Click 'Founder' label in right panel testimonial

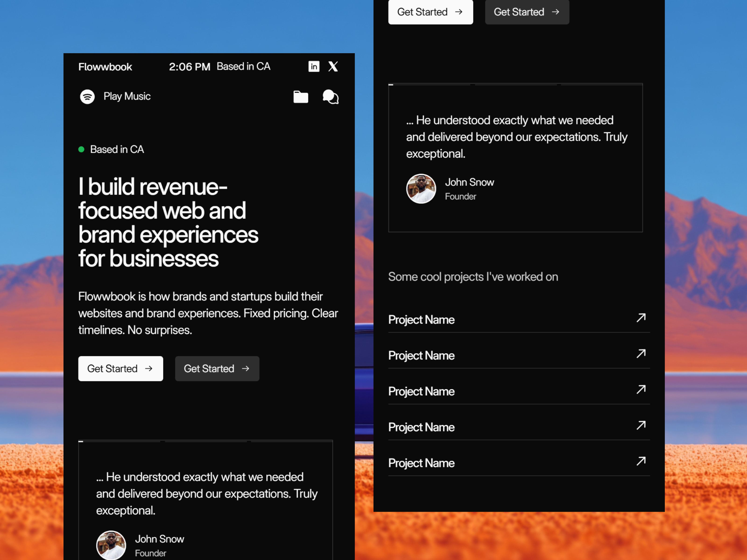[x=460, y=196]
